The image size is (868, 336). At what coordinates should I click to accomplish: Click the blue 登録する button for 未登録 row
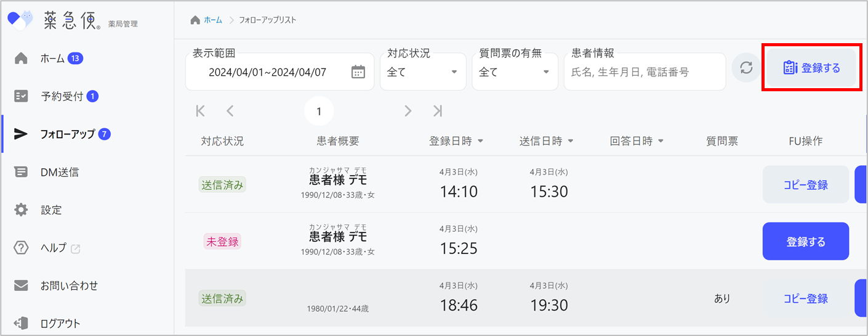pyautogui.click(x=805, y=242)
